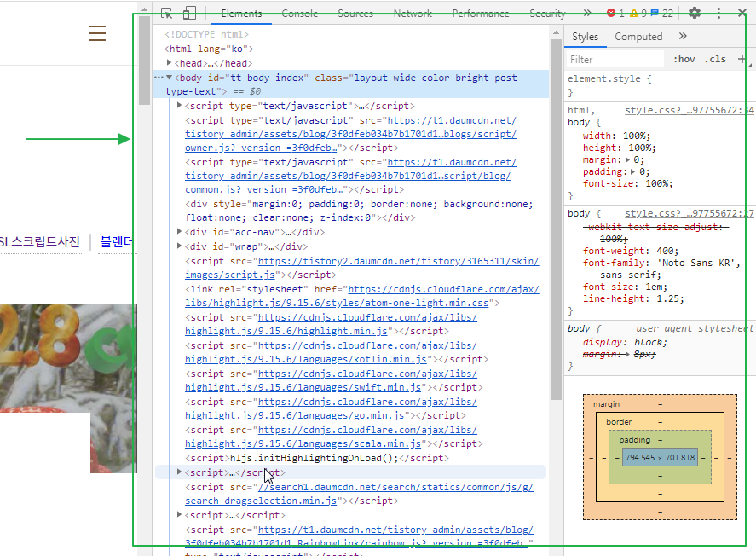756x556 pixels.
Task: Expand the div wrap node
Action: pyautogui.click(x=179, y=246)
